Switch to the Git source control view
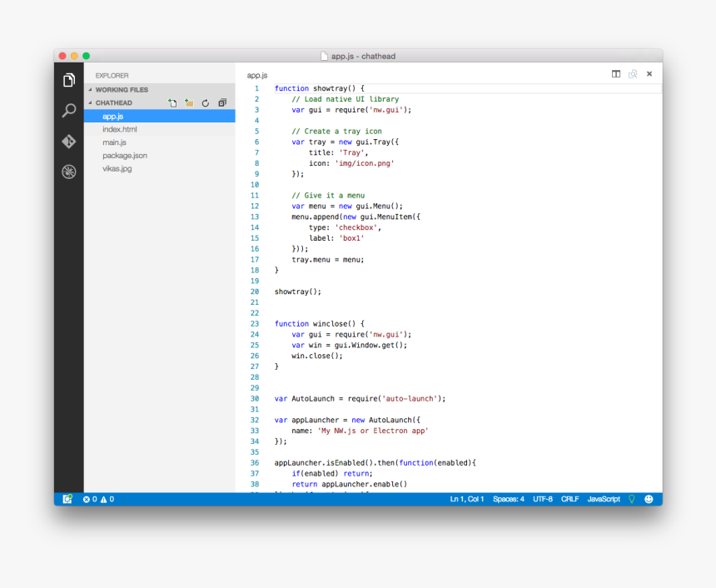 click(69, 142)
